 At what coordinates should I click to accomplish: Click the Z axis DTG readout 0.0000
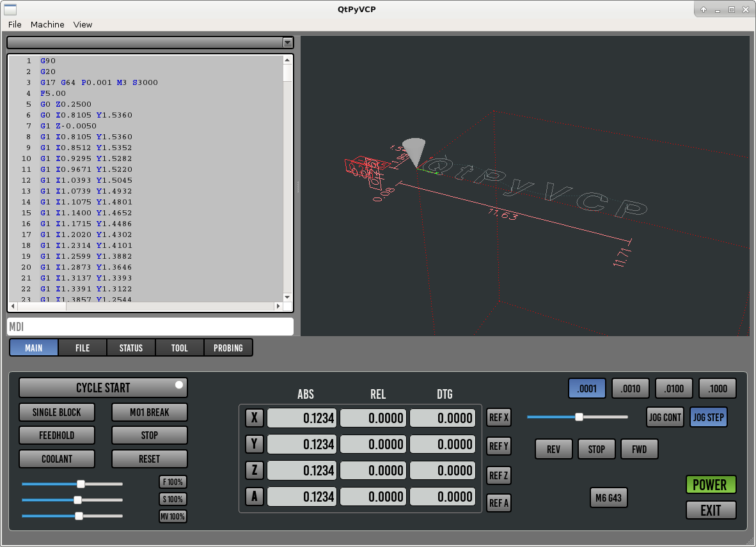[442, 470]
